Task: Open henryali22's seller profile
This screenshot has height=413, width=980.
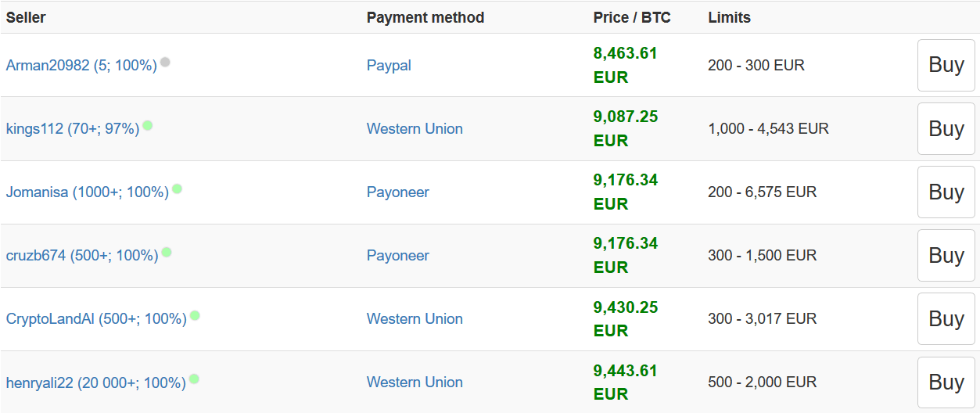Action: click(x=96, y=382)
